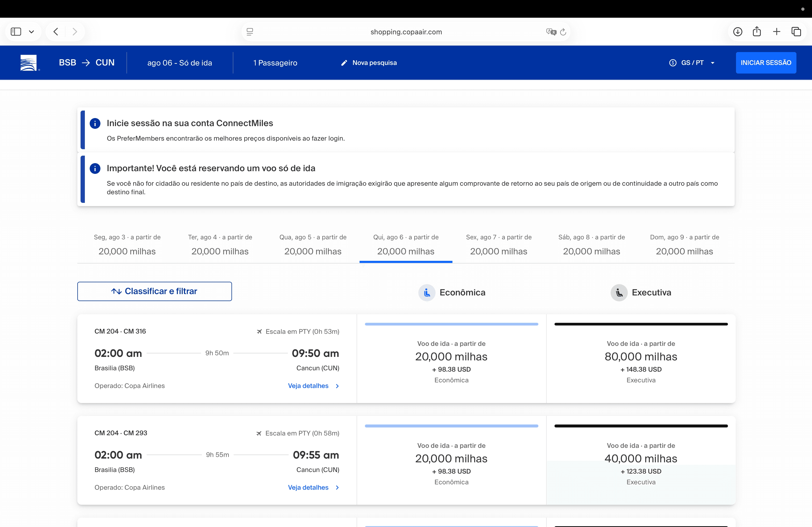Viewport: 812px width, 527px height.
Task: Click the '1 Passageiro' selector
Action: click(x=275, y=63)
